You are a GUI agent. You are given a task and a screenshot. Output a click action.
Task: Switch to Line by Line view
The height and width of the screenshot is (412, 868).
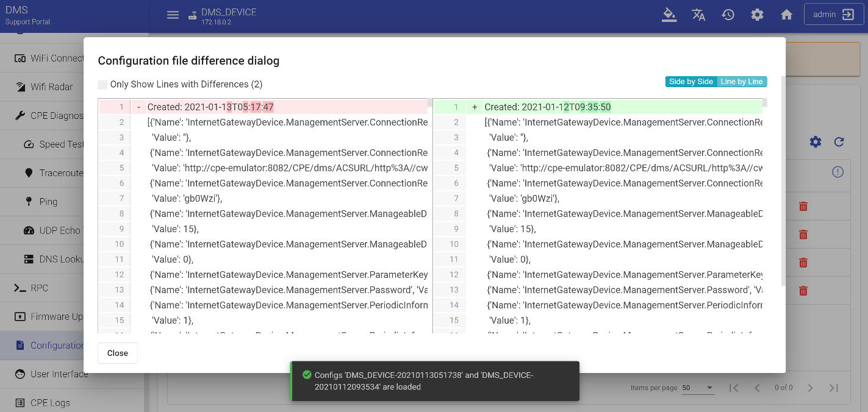click(x=741, y=82)
